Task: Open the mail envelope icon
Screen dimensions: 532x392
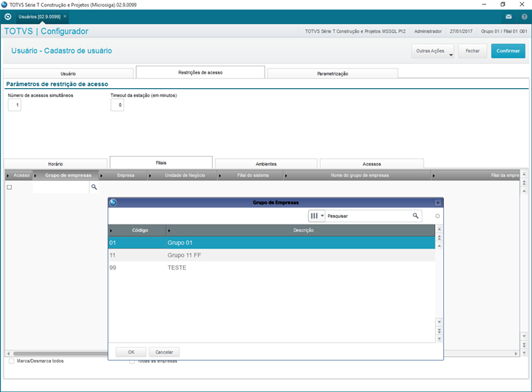Action: (508, 17)
